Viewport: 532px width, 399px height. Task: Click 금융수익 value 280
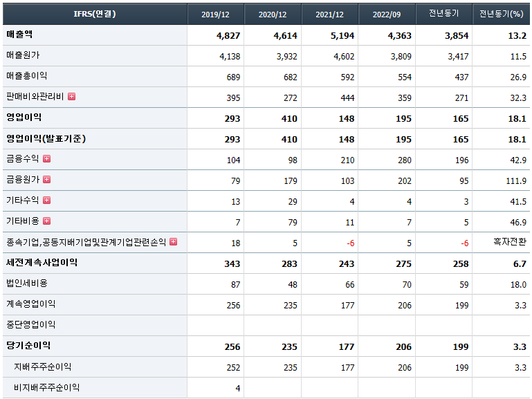405,160
